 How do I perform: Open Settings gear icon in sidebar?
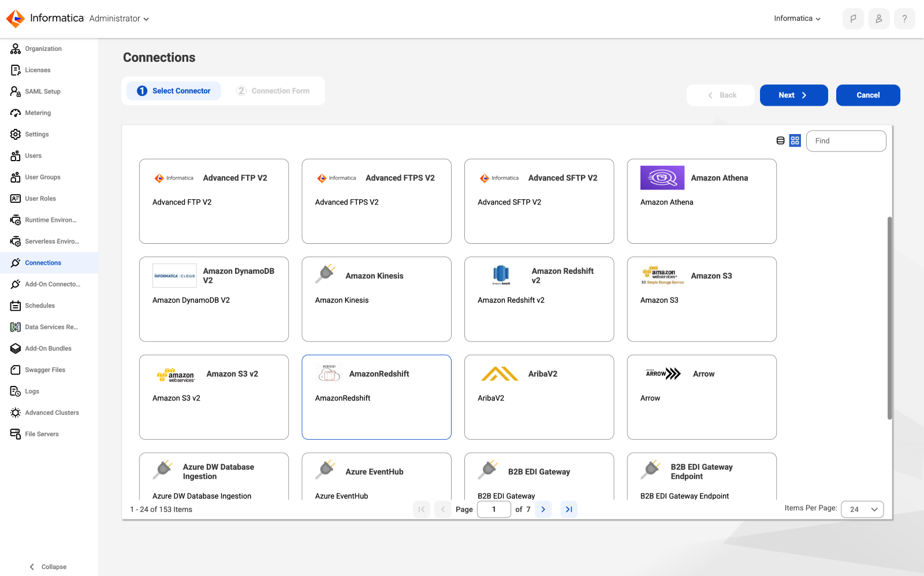[16, 134]
